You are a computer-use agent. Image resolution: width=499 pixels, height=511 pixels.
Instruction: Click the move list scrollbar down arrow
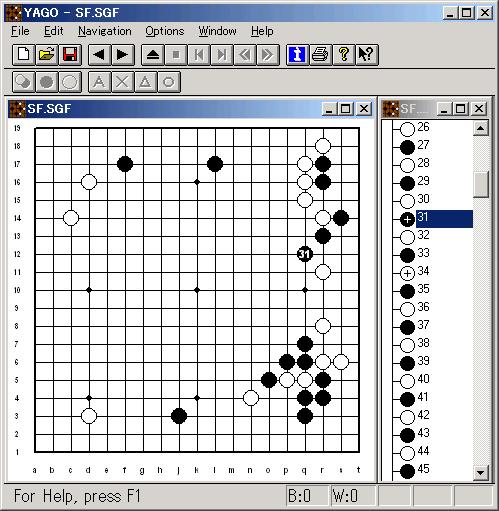tap(481, 472)
